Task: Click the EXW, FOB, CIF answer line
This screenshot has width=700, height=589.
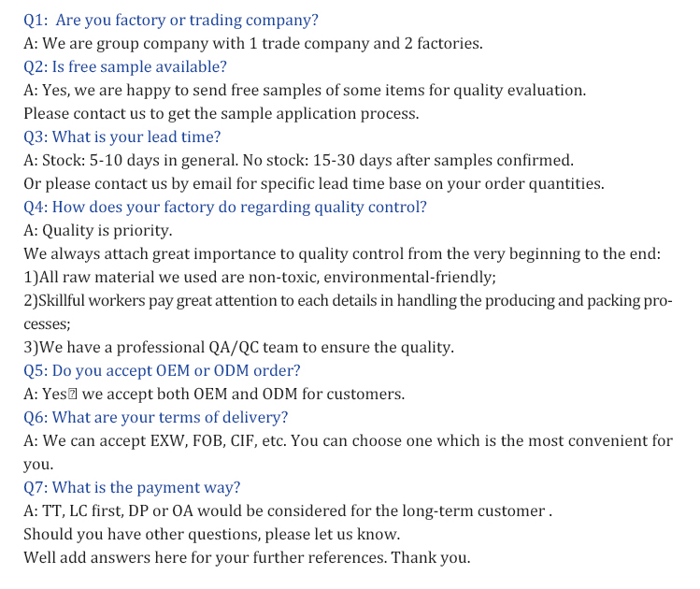Action: click(348, 440)
